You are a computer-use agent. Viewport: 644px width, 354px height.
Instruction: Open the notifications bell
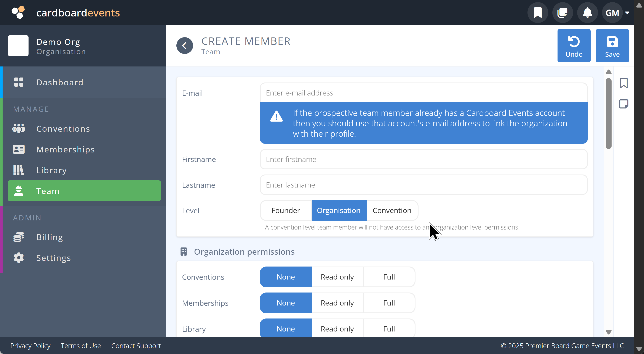587,13
